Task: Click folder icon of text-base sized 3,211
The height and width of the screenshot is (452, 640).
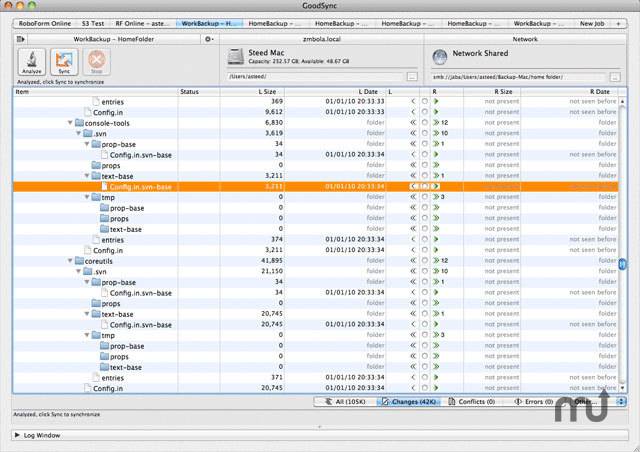Action: [96, 176]
